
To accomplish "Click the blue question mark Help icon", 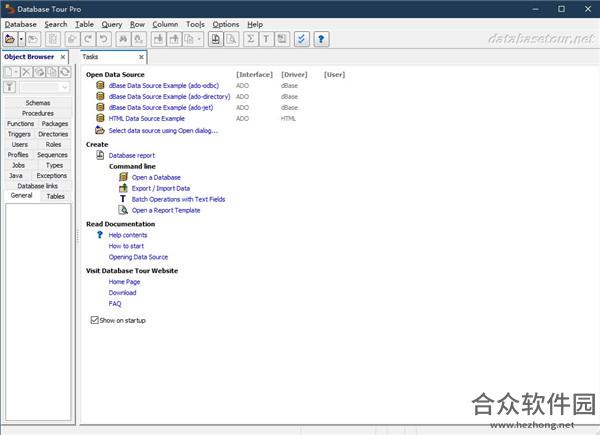I will point(321,39).
